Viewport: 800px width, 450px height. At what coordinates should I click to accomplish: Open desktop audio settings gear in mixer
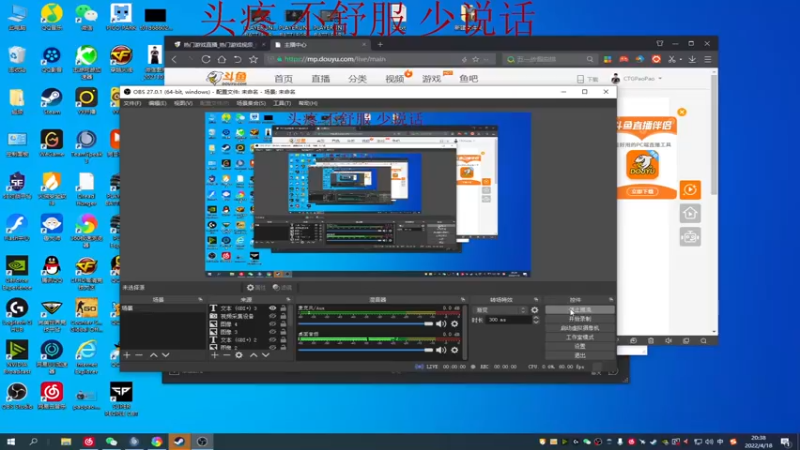point(455,350)
